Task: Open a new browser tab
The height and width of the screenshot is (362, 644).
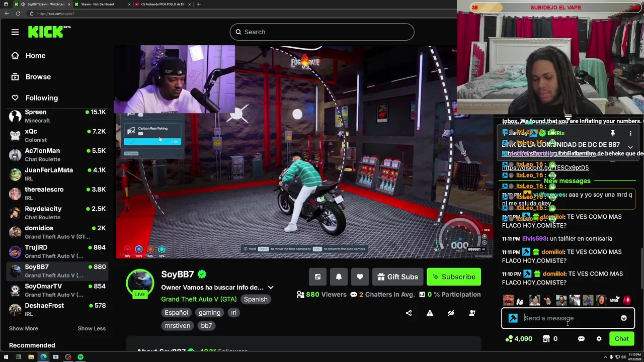Action: coord(199,4)
